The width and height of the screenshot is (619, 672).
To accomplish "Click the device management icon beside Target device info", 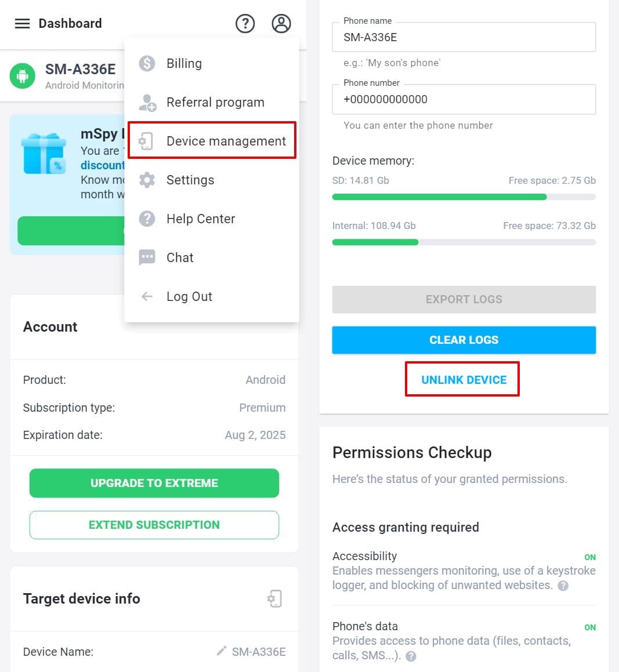I will coord(274,599).
